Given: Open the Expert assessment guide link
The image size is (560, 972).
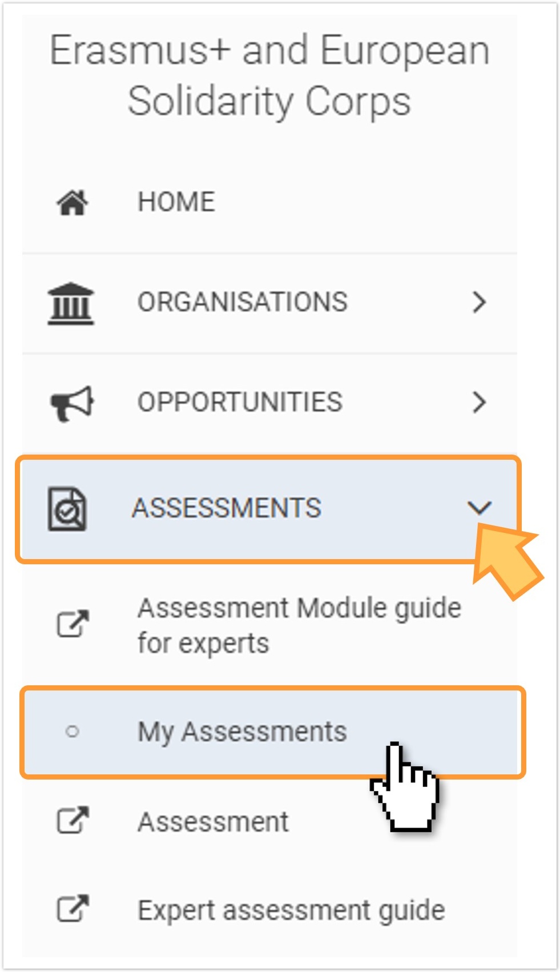Looking at the screenshot, I should 292,911.
